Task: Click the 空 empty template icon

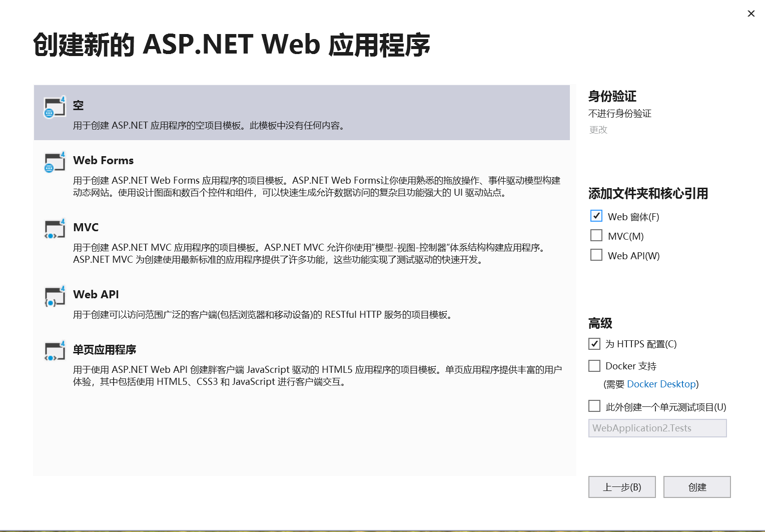Action: tap(53, 108)
